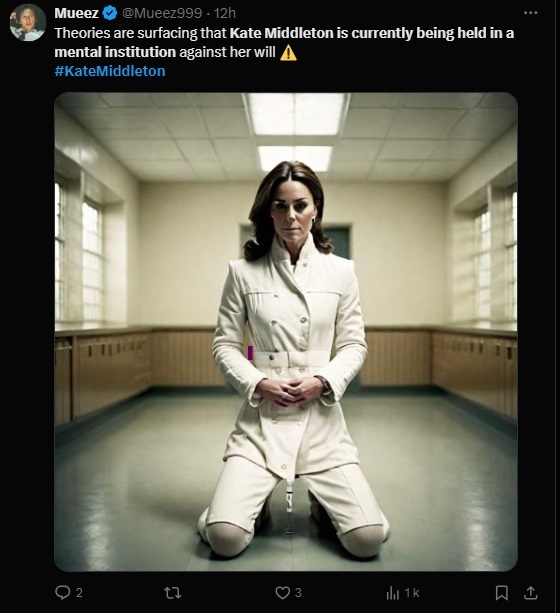Like the post with heart icon
Screen dimensions: 560x613
(x=282, y=593)
